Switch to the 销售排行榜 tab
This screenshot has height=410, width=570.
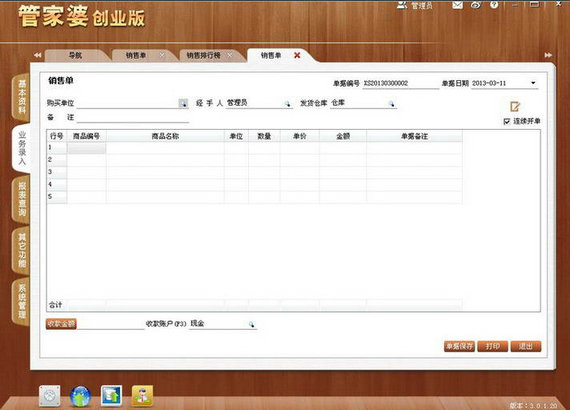[x=204, y=55]
